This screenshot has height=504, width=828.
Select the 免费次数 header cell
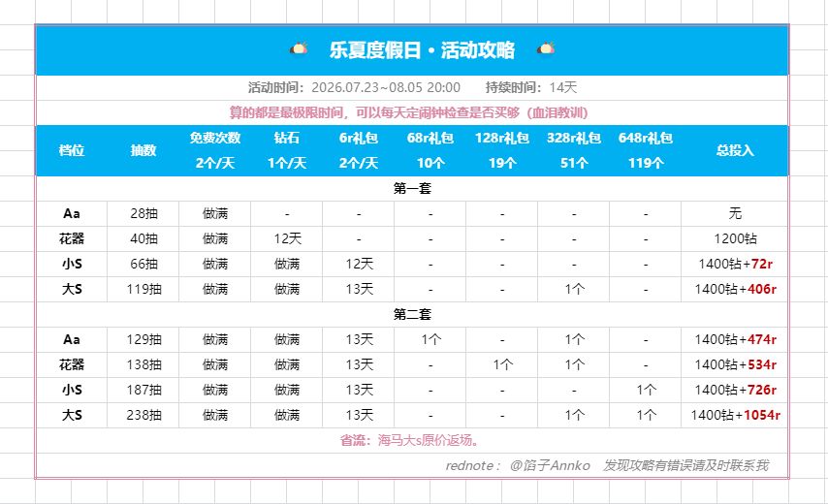[215, 138]
